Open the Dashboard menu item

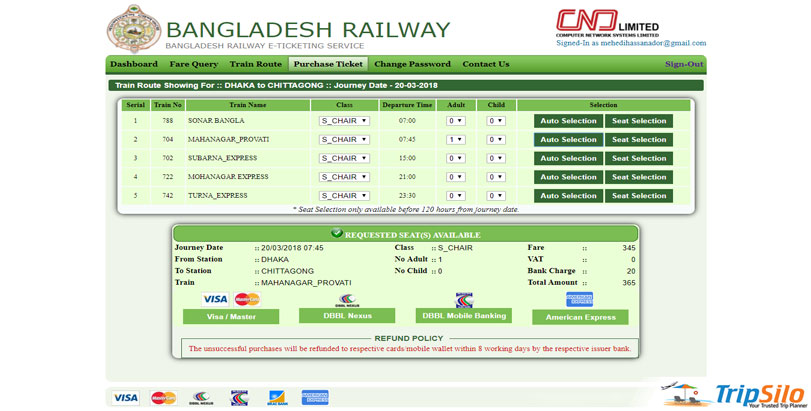134,64
